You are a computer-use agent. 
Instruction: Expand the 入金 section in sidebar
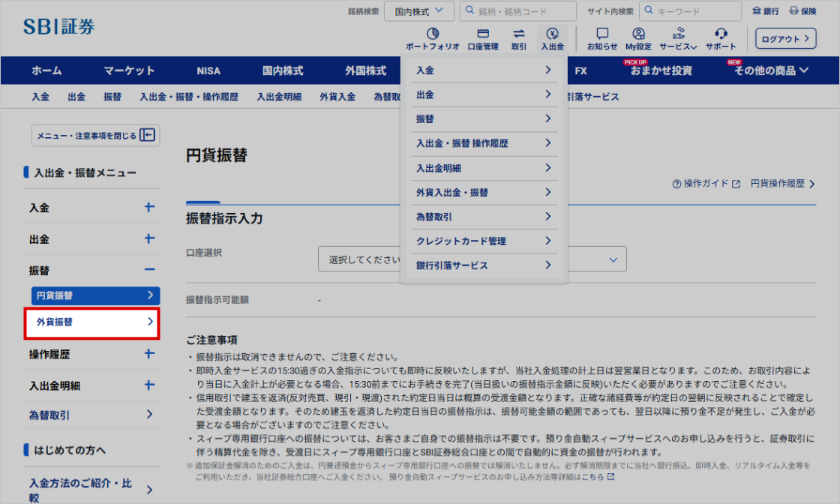click(x=149, y=208)
